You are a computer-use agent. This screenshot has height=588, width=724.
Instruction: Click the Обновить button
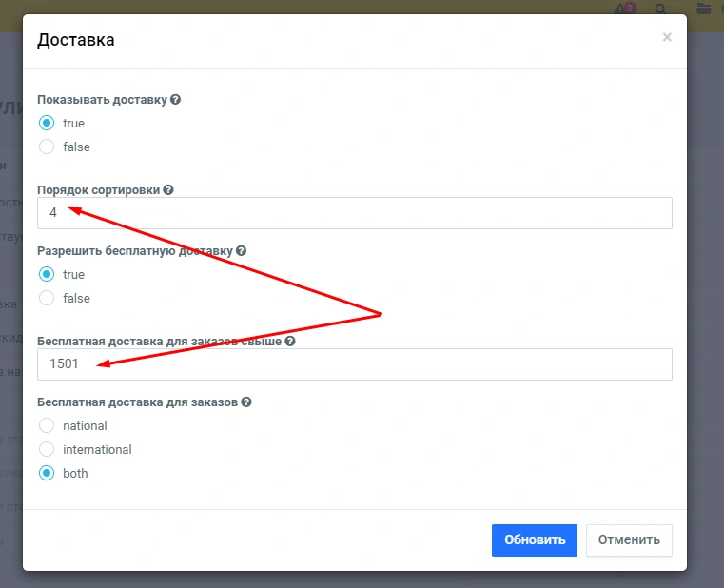[535, 539]
